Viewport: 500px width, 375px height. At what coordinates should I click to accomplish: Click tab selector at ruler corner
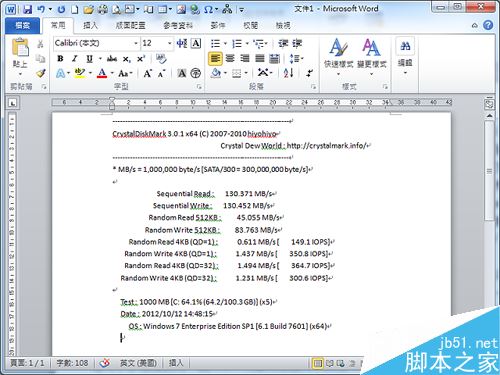pyautogui.click(x=13, y=103)
